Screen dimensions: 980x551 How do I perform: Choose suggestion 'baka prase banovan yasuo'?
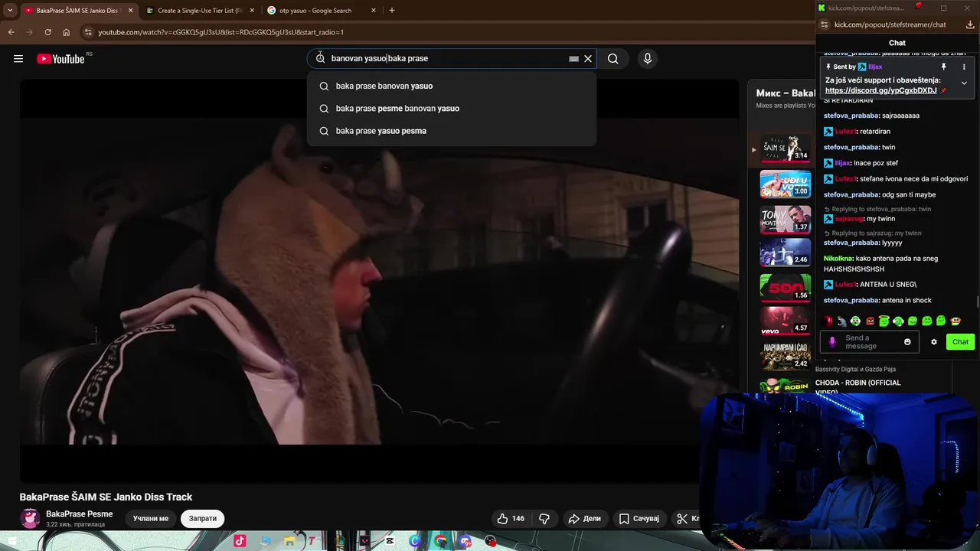pyautogui.click(x=452, y=86)
